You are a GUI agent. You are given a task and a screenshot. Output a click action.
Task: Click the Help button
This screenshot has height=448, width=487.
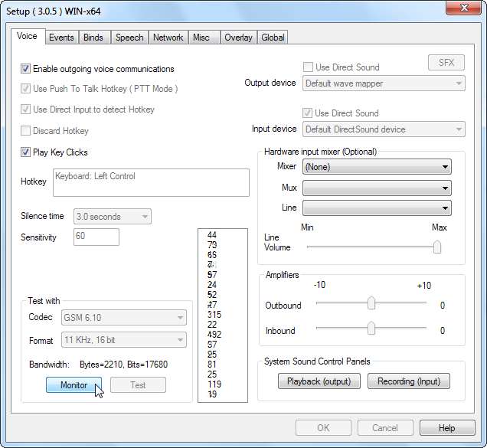(x=447, y=428)
